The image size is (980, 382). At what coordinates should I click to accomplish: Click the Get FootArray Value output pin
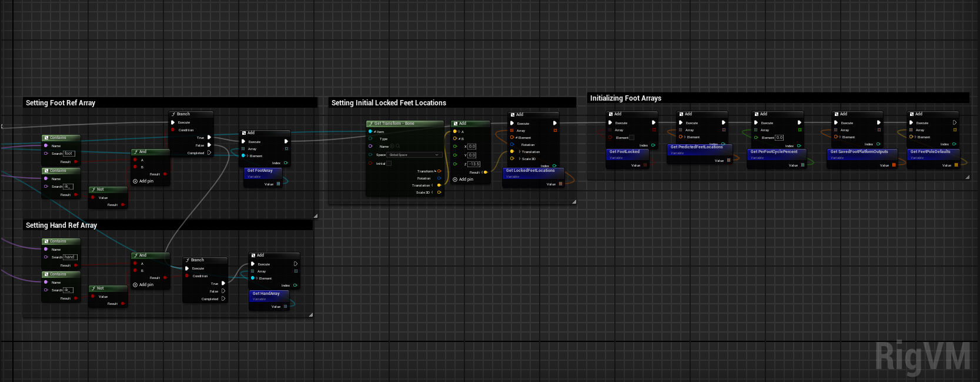[279, 184]
